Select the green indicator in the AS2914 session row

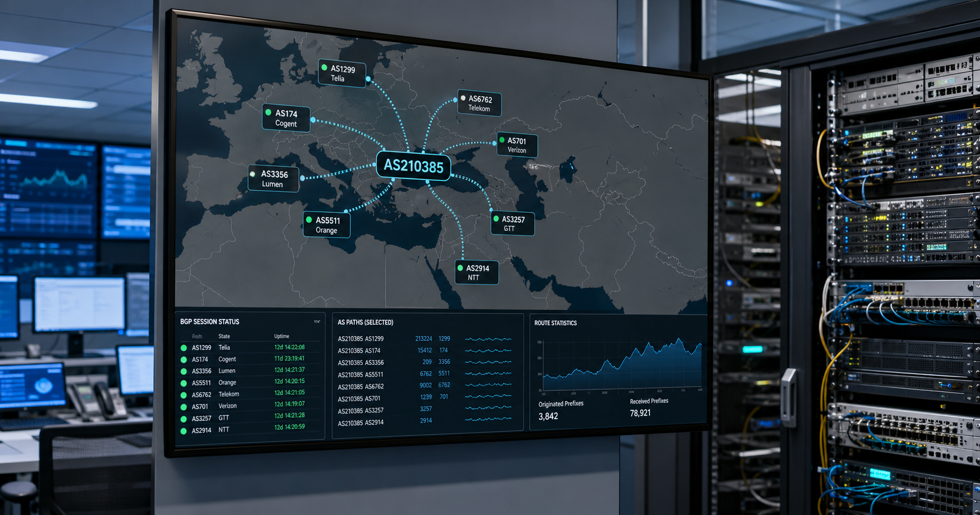pyautogui.click(x=183, y=431)
